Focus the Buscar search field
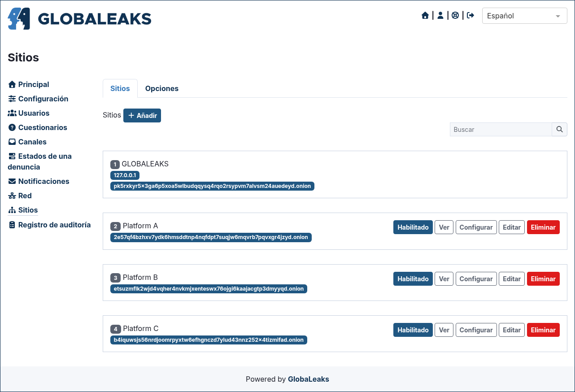The height and width of the screenshot is (392, 575). coord(501,129)
